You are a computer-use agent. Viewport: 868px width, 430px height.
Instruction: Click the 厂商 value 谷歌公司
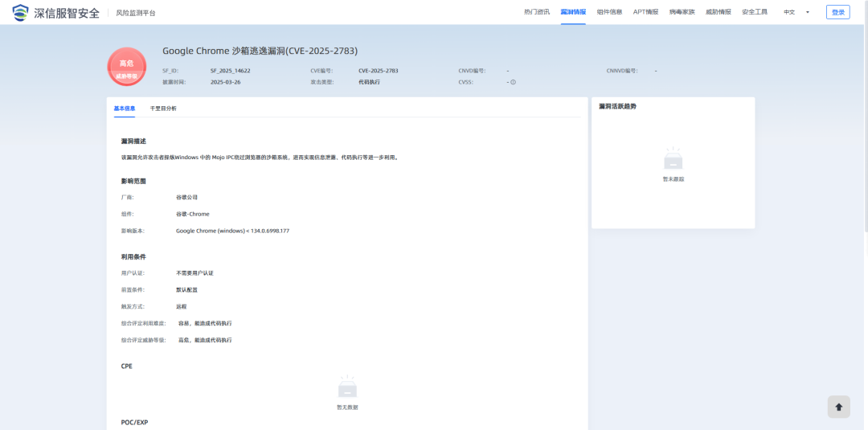(x=186, y=197)
